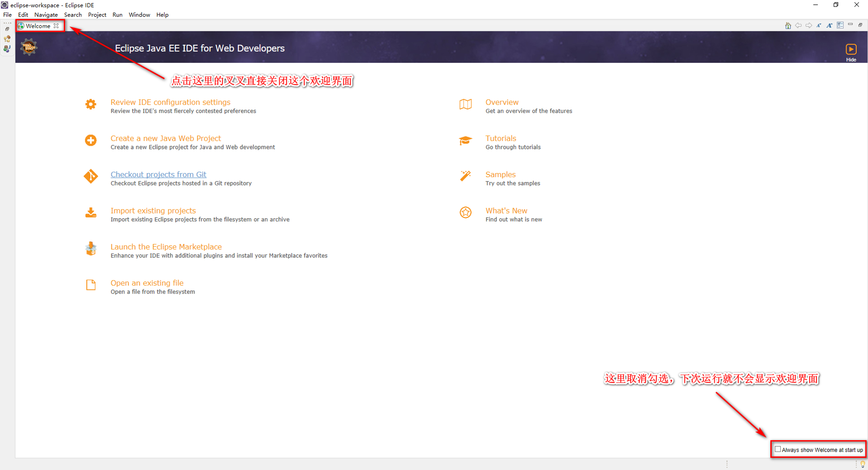Click the gear icon for IDE configuration

click(91, 104)
